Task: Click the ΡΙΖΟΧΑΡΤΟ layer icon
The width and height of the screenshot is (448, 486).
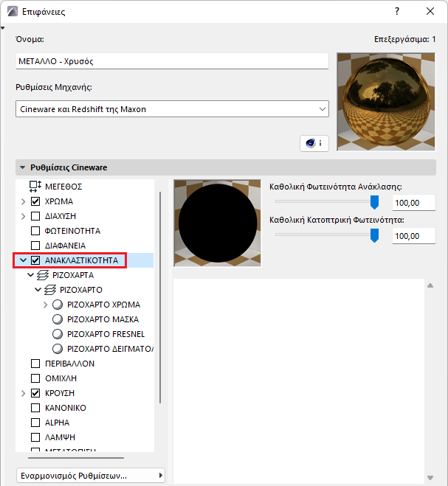Action: [x=50, y=290]
